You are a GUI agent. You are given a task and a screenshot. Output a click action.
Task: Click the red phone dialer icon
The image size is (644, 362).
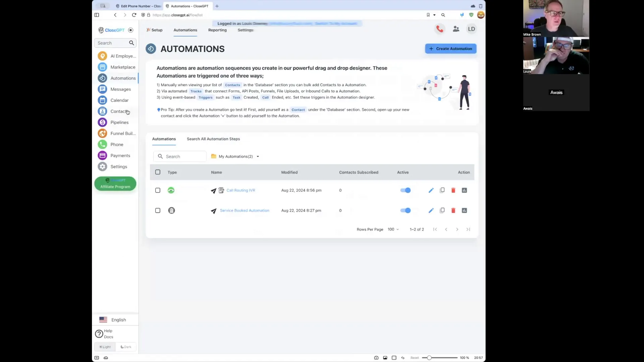point(440,29)
